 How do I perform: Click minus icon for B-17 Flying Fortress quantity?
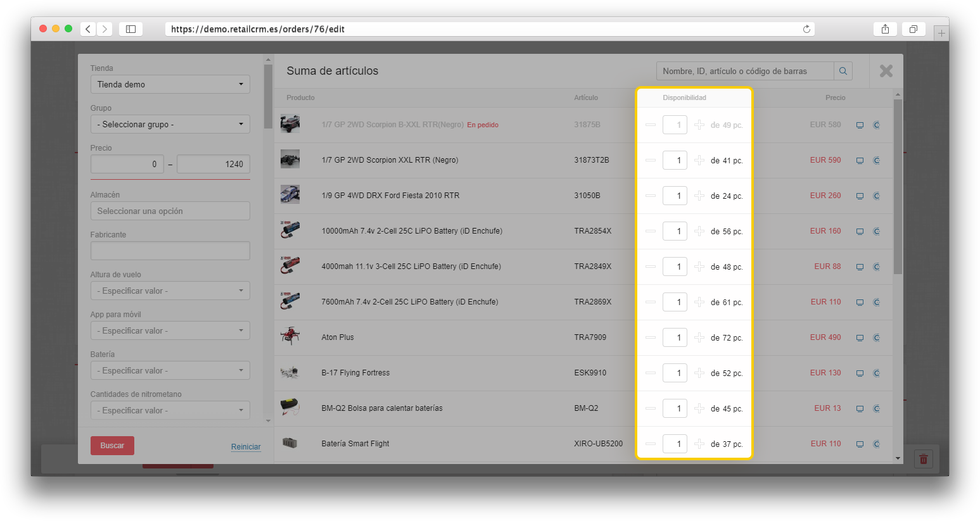pos(651,373)
